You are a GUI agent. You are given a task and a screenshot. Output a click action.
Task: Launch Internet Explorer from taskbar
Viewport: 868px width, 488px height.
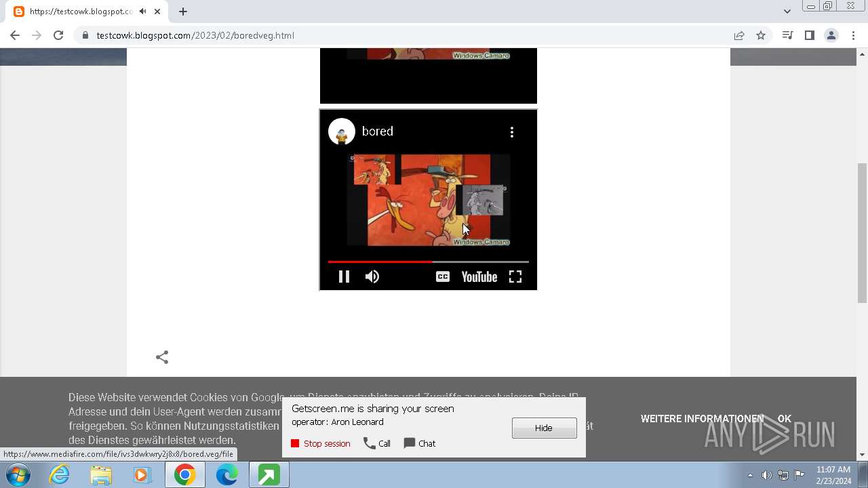point(59,475)
